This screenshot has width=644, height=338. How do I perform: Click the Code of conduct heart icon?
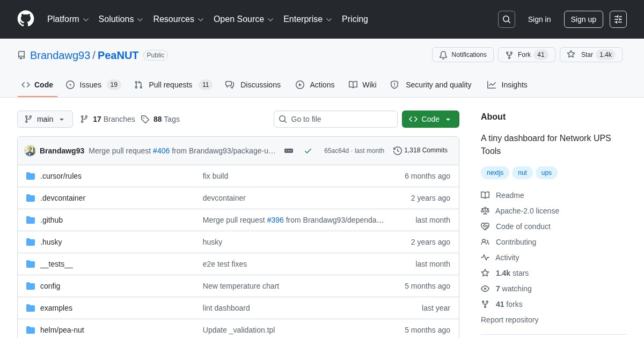click(485, 226)
